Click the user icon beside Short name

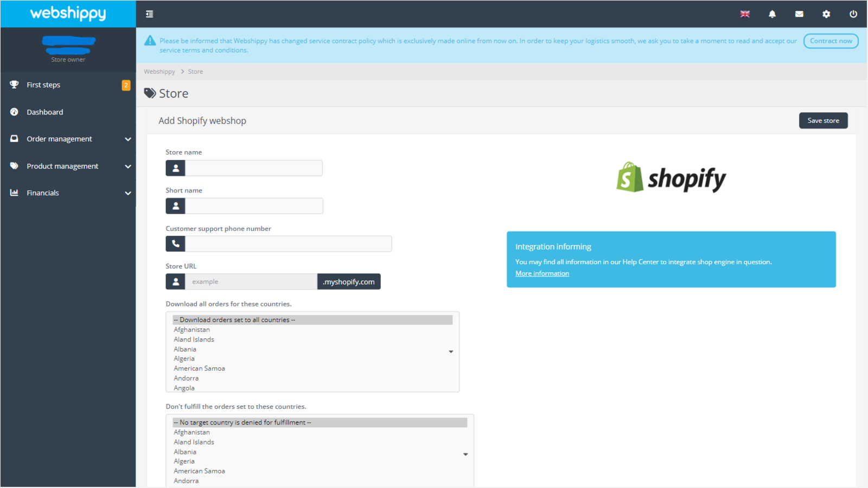click(x=176, y=206)
